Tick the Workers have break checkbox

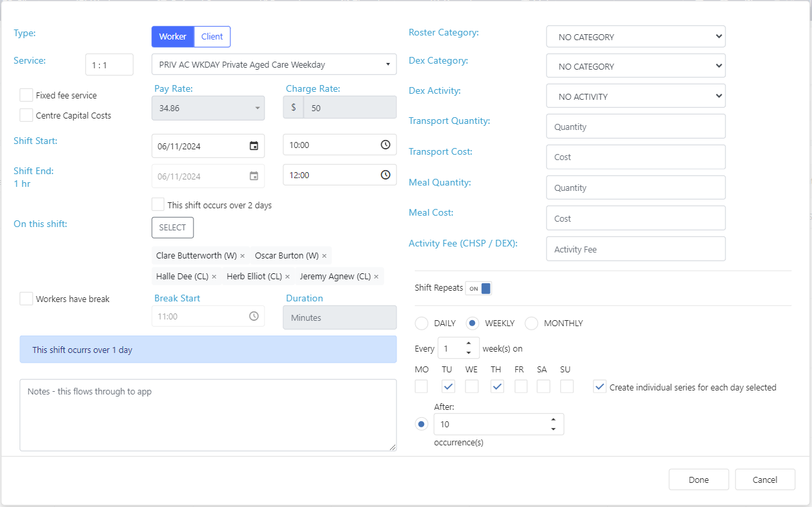pos(26,299)
